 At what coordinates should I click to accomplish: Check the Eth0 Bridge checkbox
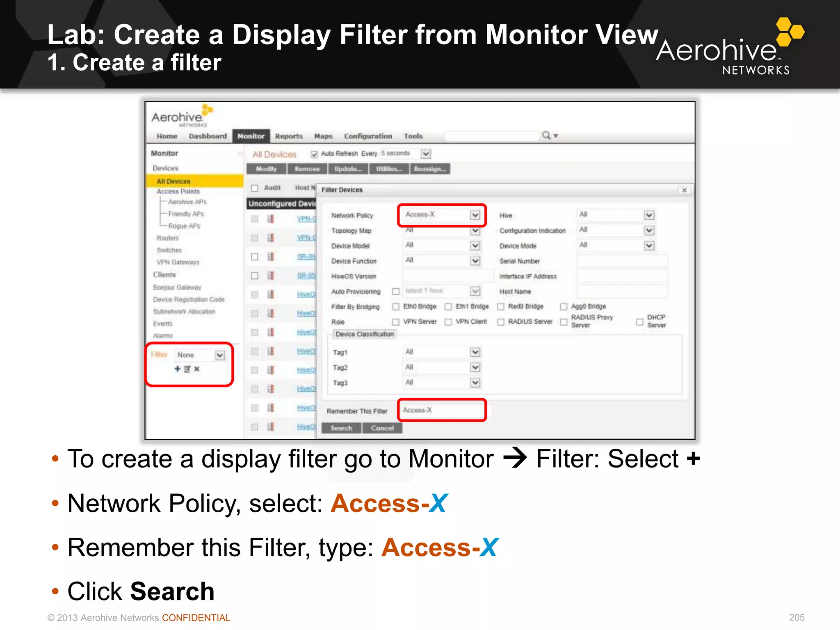pos(396,307)
